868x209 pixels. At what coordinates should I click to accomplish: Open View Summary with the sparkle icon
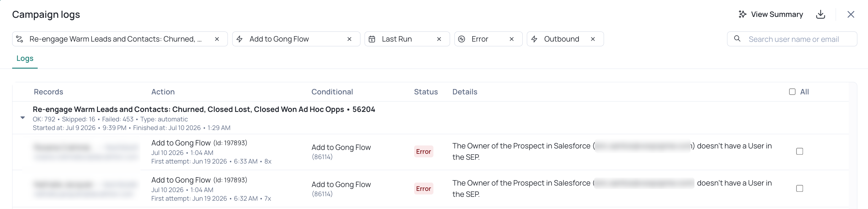point(771,15)
